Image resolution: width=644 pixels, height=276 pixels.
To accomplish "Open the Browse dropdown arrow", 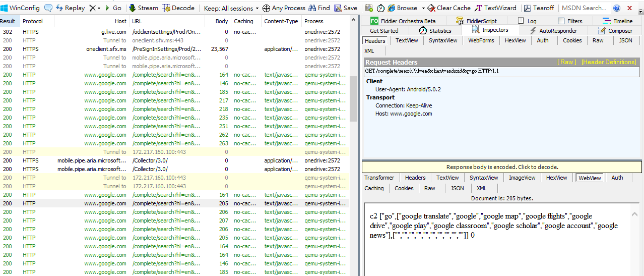I will [x=423, y=8].
